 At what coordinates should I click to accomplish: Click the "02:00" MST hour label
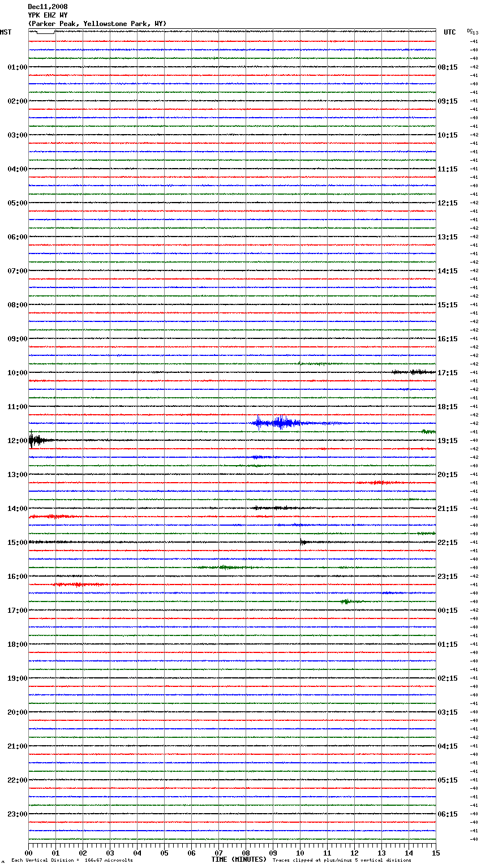pos(18,101)
